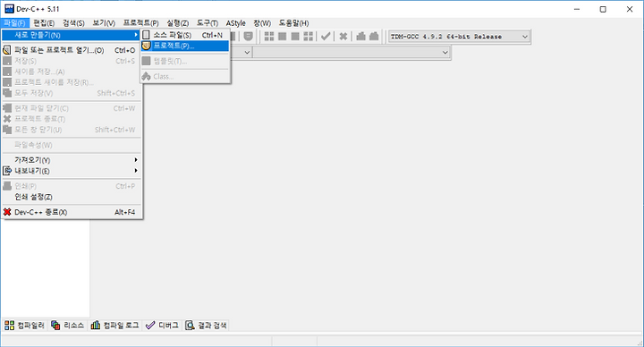The width and height of the screenshot is (644, 347).
Task: Click the Compile toolbar icon
Action: 269,37
